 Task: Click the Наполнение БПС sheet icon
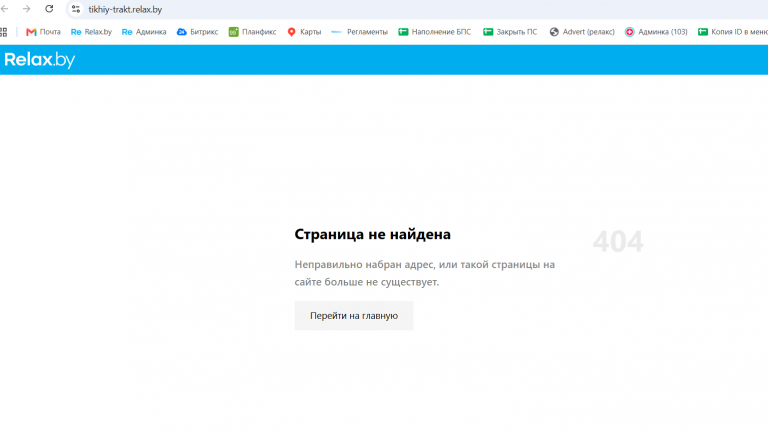tap(403, 32)
